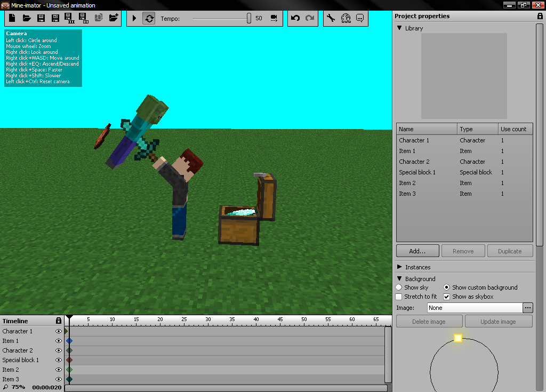
Task: Collapse the Background section
Action: coord(399,279)
